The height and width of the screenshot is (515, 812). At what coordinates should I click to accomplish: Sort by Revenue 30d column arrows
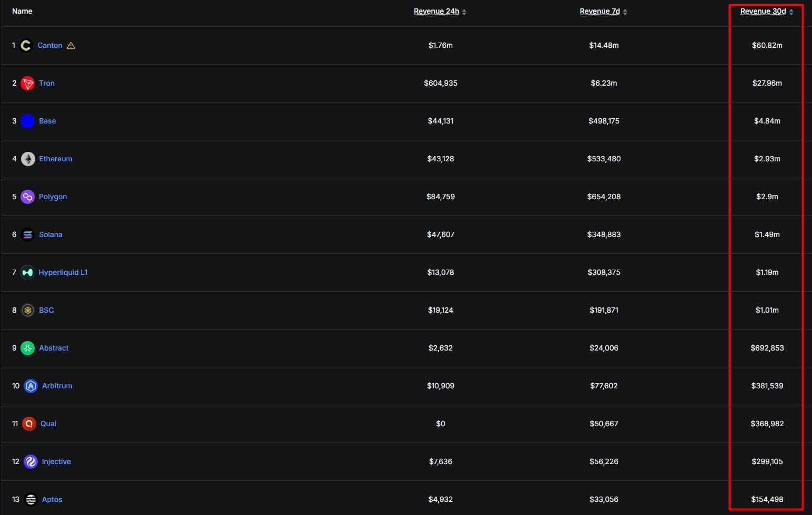(791, 12)
